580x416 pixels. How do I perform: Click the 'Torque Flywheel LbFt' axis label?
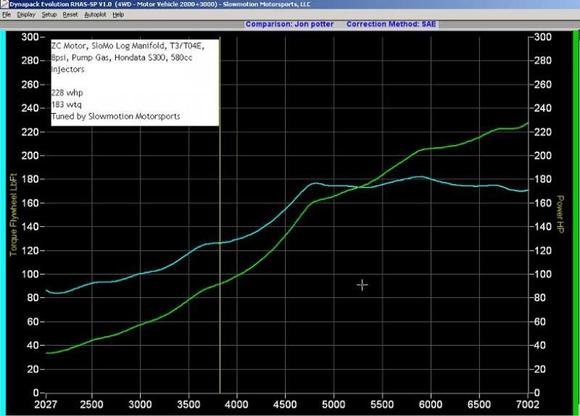tap(13, 214)
